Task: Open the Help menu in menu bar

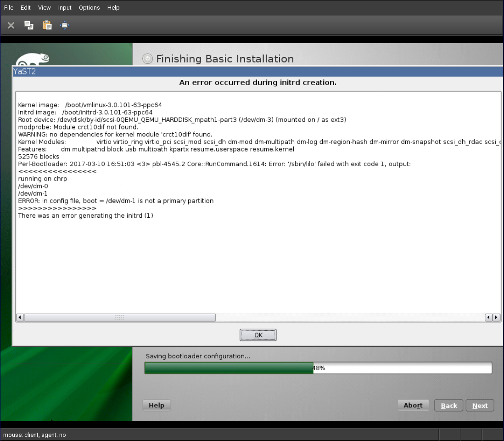Action: pyautogui.click(x=113, y=8)
